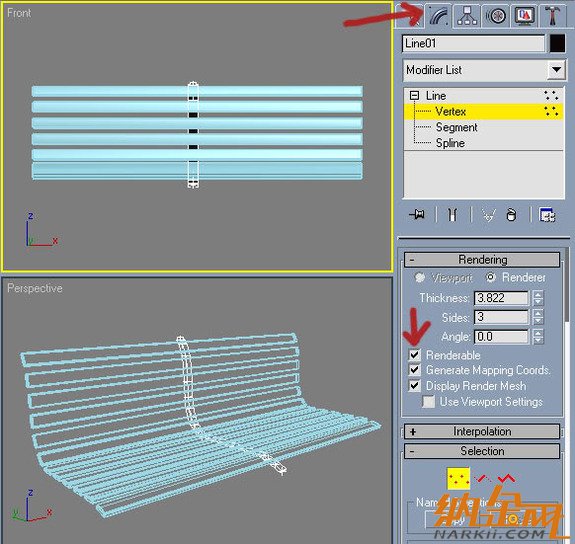575x544 pixels.
Task: Toggle Show End Result icon
Action: pyautogui.click(x=453, y=215)
